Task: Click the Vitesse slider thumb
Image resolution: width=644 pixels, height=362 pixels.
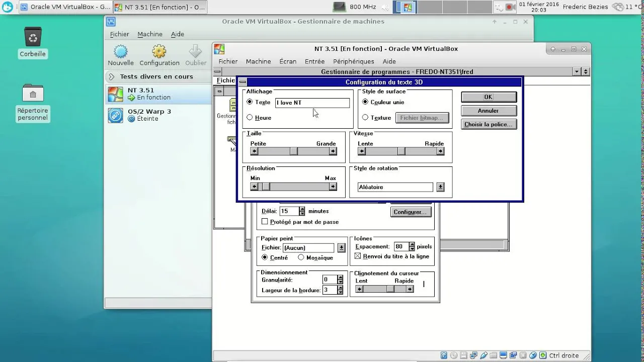Action: [x=401, y=151]
